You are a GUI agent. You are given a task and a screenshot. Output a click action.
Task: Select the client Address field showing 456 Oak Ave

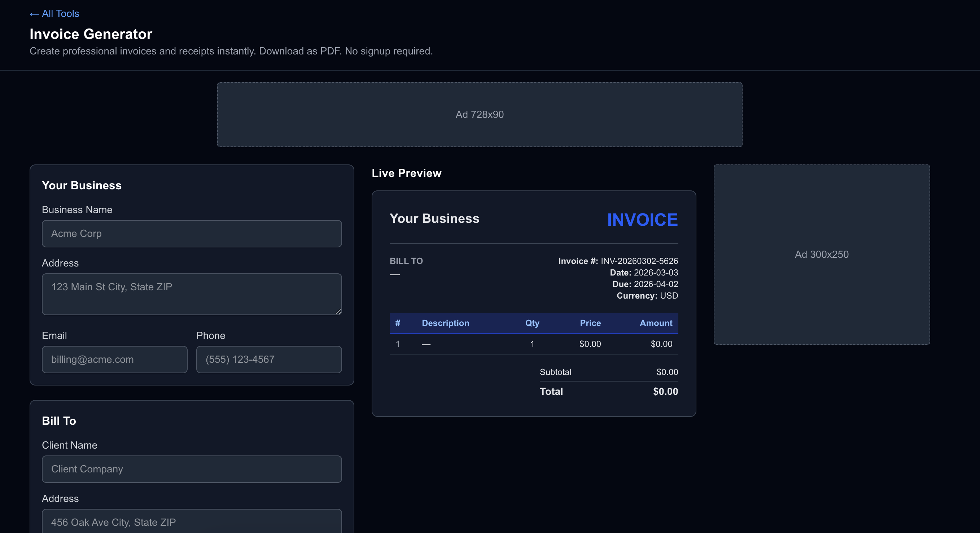(191, 522)
